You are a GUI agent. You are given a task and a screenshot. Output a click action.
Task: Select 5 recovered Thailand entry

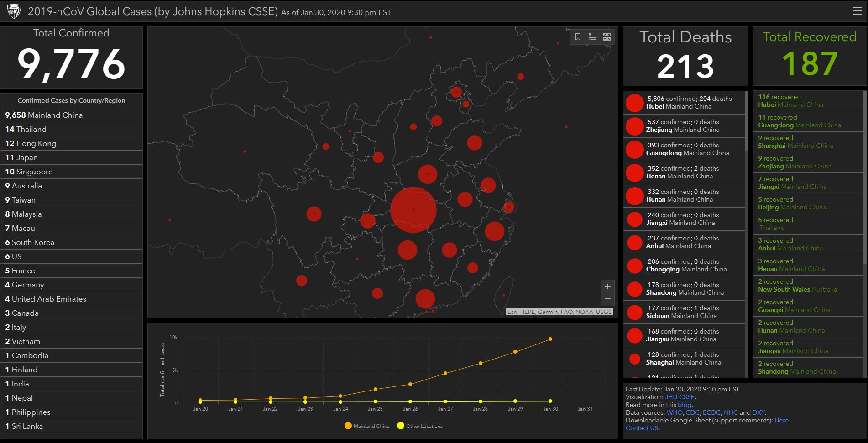(808, 224)
